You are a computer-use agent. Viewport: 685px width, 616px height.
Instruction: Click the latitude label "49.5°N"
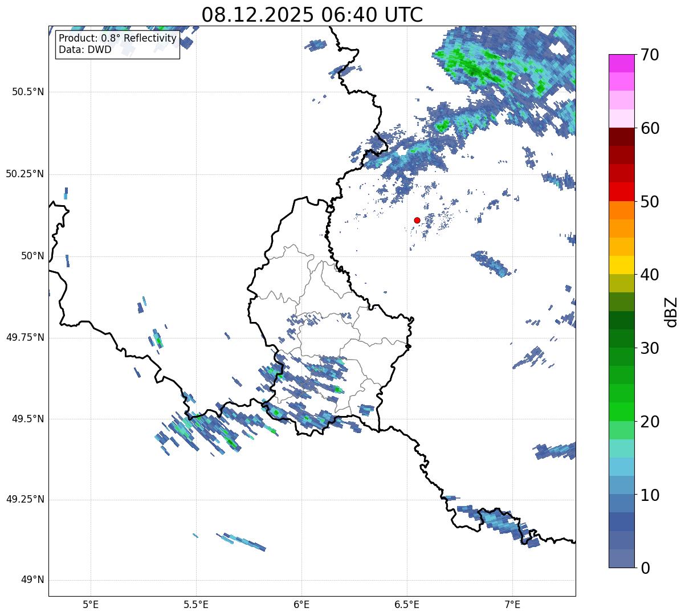pos(27,419)
